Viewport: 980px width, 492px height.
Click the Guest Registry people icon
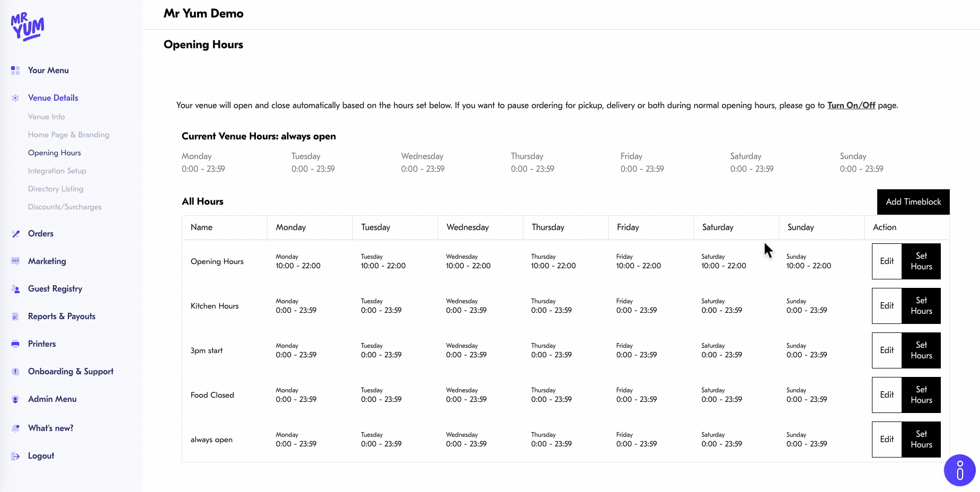(x=15, y=289)
